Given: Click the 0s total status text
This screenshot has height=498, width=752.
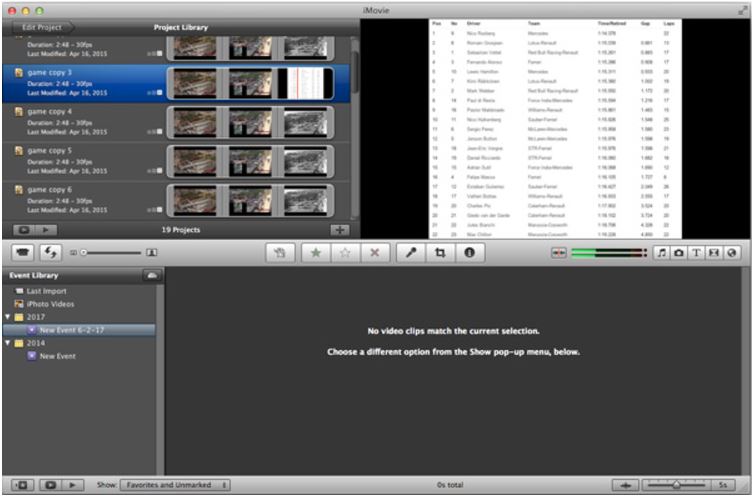Looking at the screenshot, I should coord(450,485).
